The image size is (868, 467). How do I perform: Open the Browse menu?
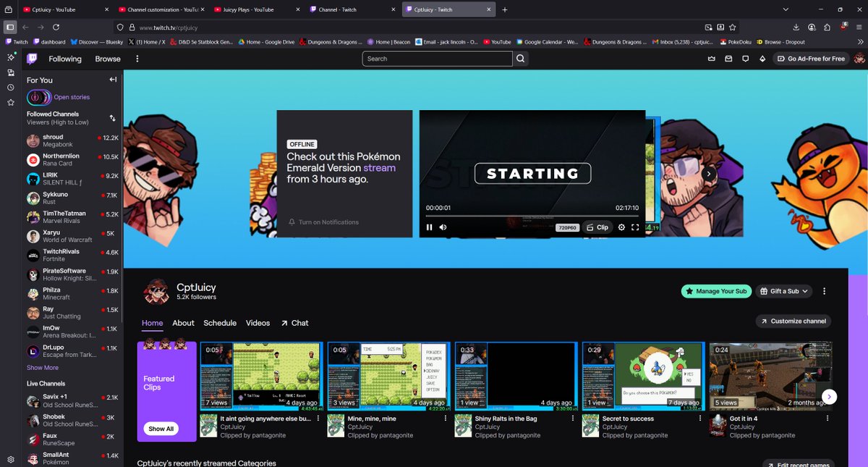coord(107,59)
